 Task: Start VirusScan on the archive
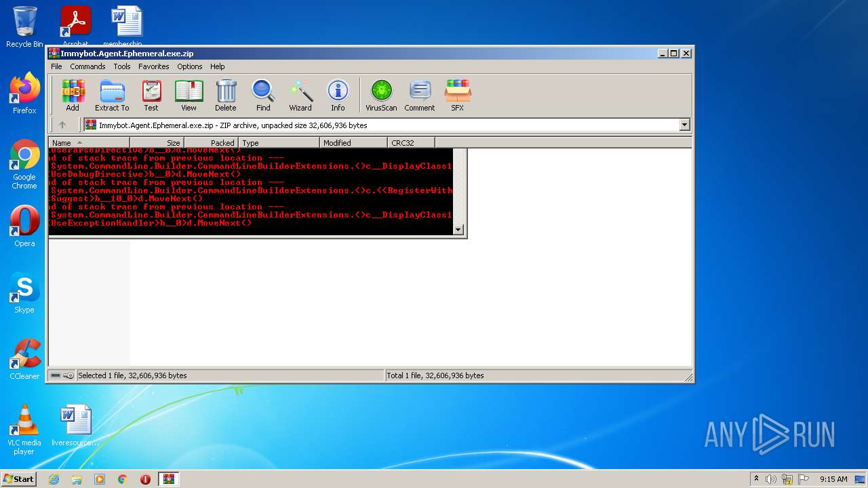click(x=381, y=96)
